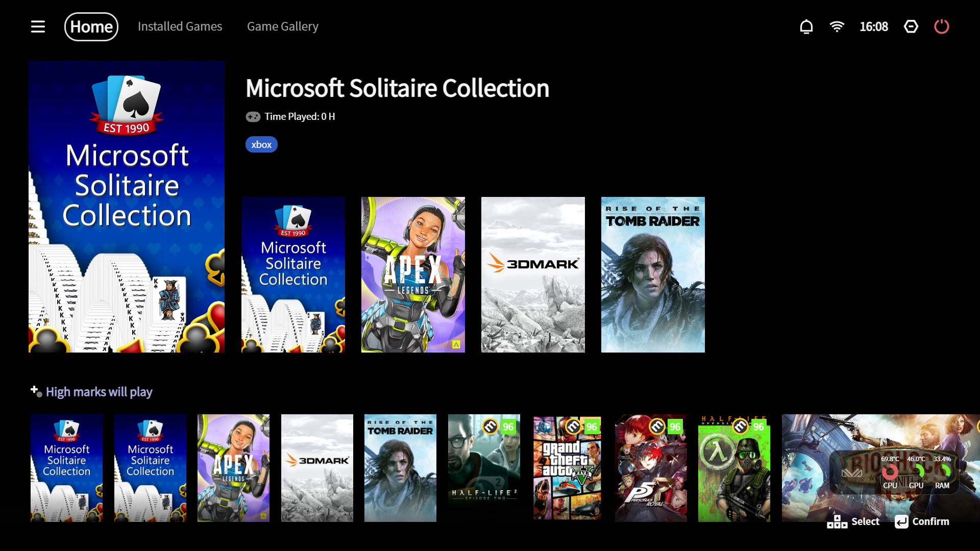This screenshot has width=980, height=551.
Task: Open Rise of the Tomb Raider in High marks row
Action: [x=400, y=468]
